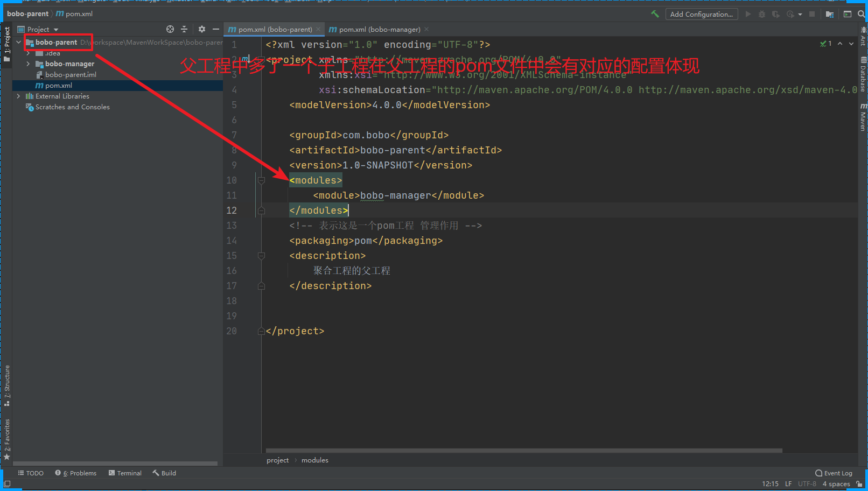Image resolution: width=868 pixels, height=491 pixels.
Task: Click Run with Coverage icon
Action: pyautogui.click(x=776, y=14)
